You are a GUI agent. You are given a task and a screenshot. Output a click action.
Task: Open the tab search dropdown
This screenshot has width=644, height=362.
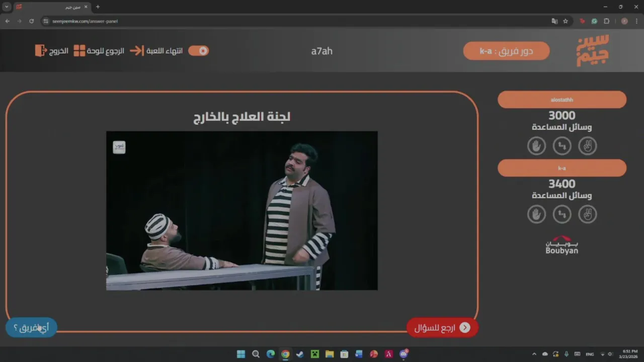click(7, 7)
